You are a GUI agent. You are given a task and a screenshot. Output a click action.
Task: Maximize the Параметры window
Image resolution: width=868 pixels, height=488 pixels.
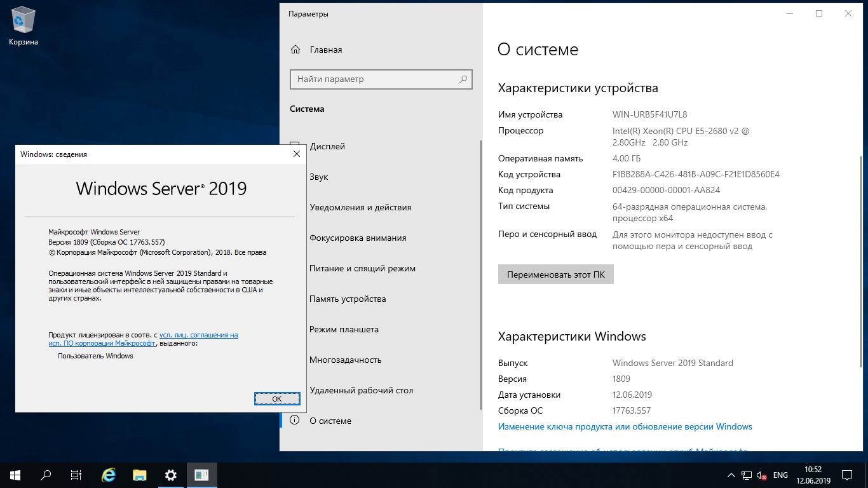click(819, 13)
